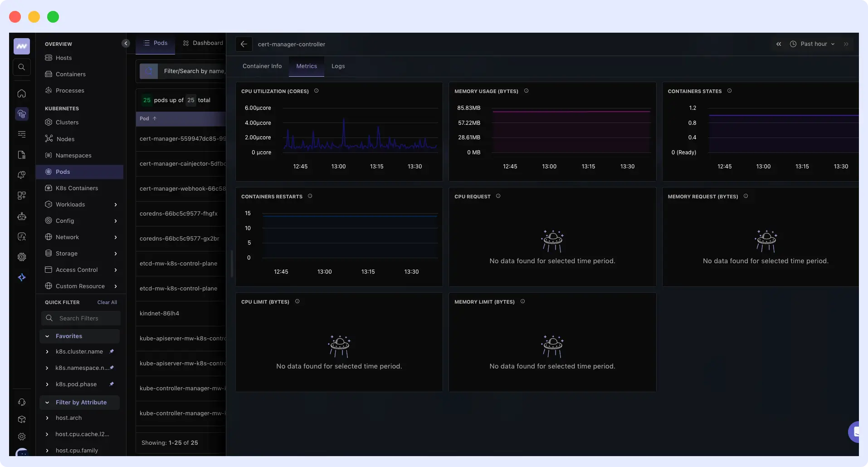This screenshot has width=868, height=467.
Task: Expand the Network submenu
Action: coord(116,237)
